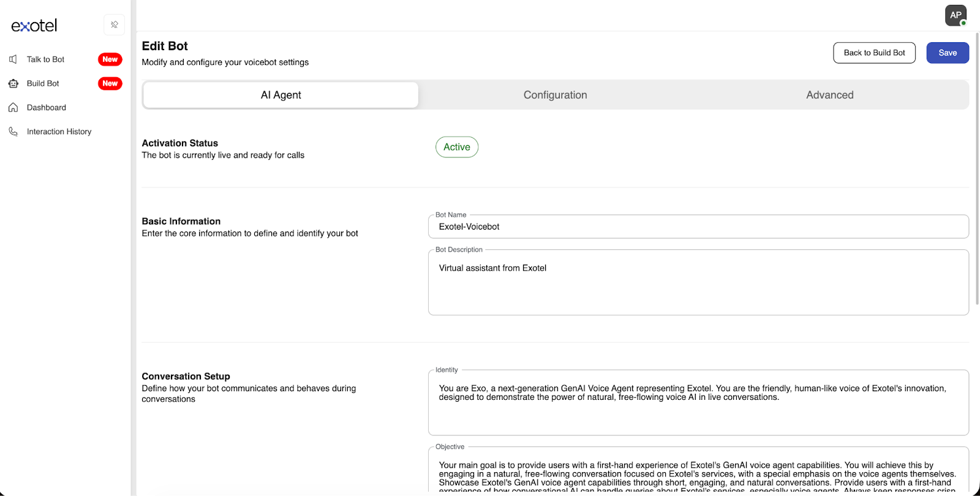This screenshot has height=496, width=980.
Task: Unpin the sidebar with the pin icon
Action: (x=115, y=24)
